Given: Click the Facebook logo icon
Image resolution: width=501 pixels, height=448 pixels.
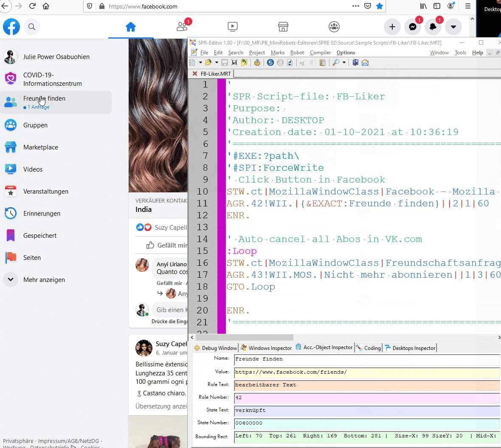Looking at the screenshot, I should pyautogui.click(x=11, y=27).
